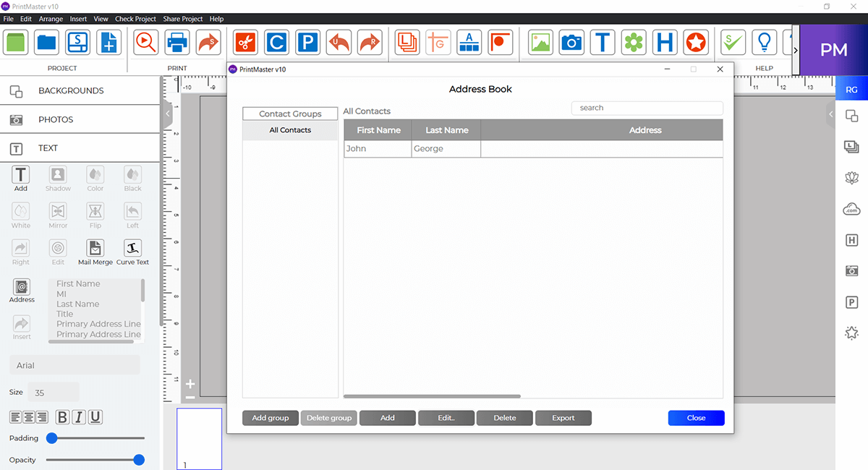Click the Paste toolbar icon
868x470 pixels.
tap(307, 42)
